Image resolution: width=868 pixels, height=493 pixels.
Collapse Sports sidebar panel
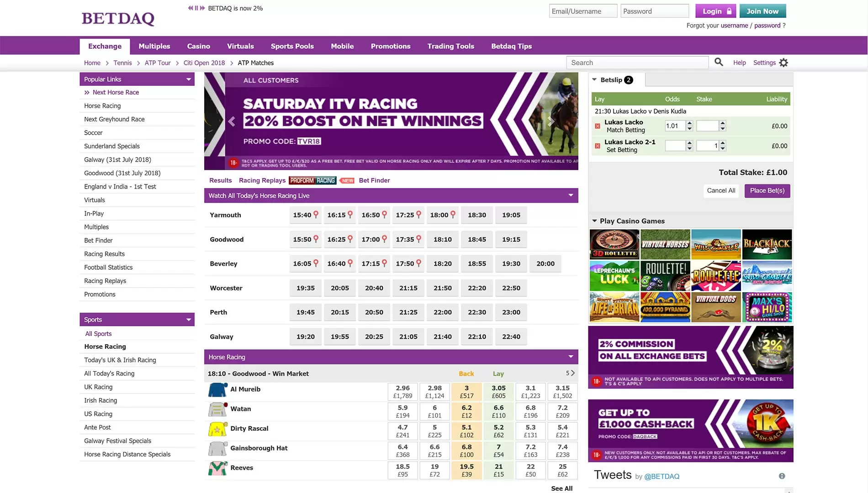point(189,320)
